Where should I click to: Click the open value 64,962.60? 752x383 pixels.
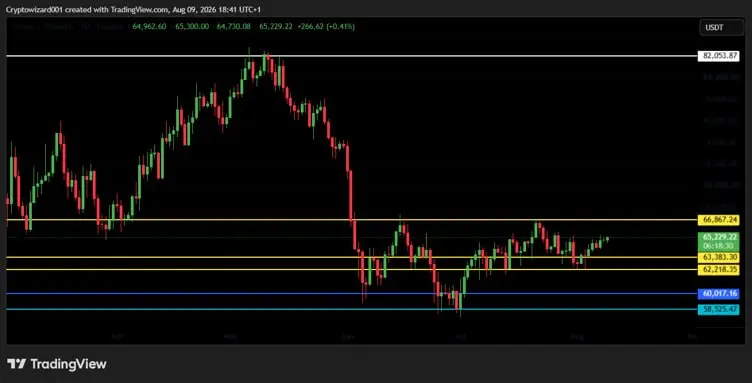pyautogui.click(x=150, y=27)
